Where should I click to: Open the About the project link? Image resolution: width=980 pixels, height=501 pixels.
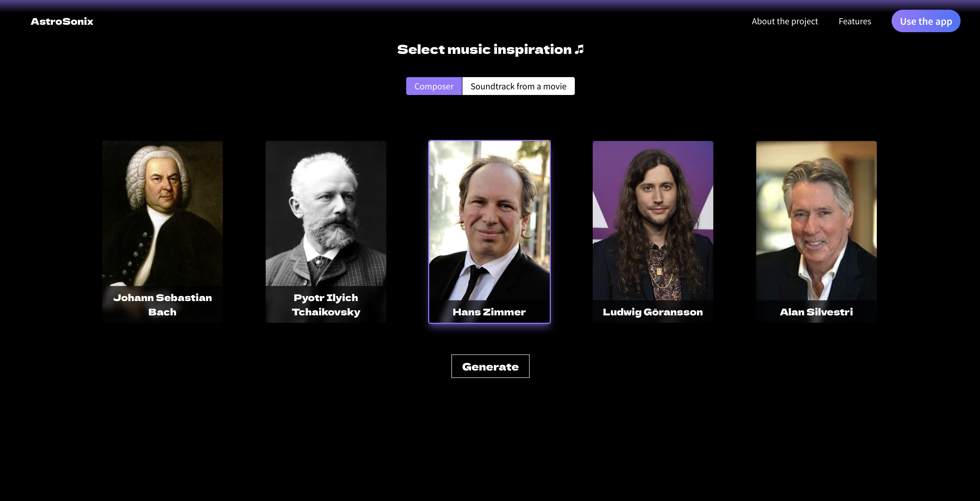(785, 21)
